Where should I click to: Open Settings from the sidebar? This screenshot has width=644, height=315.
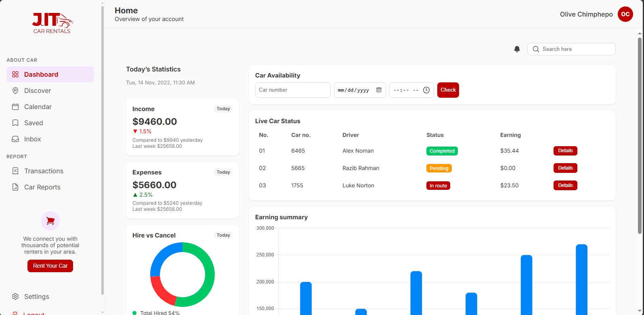pyautogui.click(x=50, y=296)
